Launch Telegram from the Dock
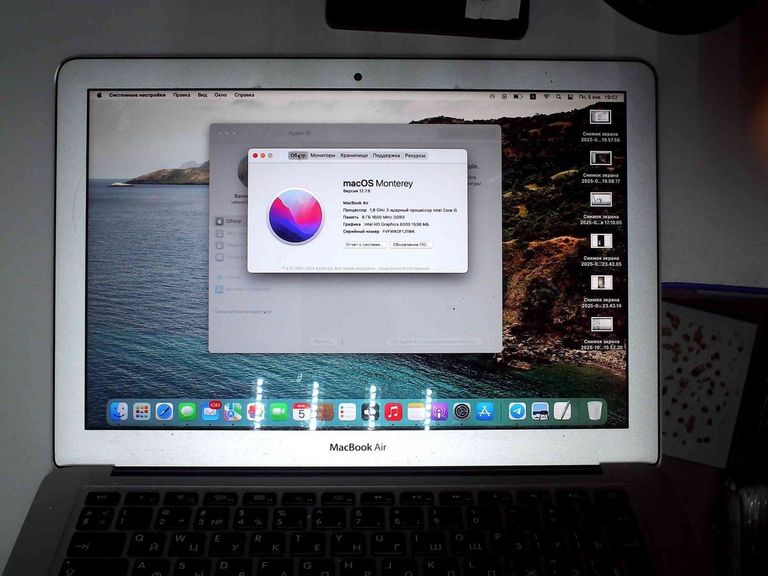 pyautogui.click(x=517, y=411)
